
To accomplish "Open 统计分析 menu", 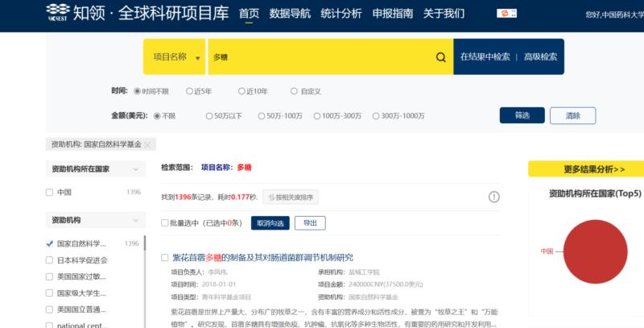I will click(x=341, y=14).
